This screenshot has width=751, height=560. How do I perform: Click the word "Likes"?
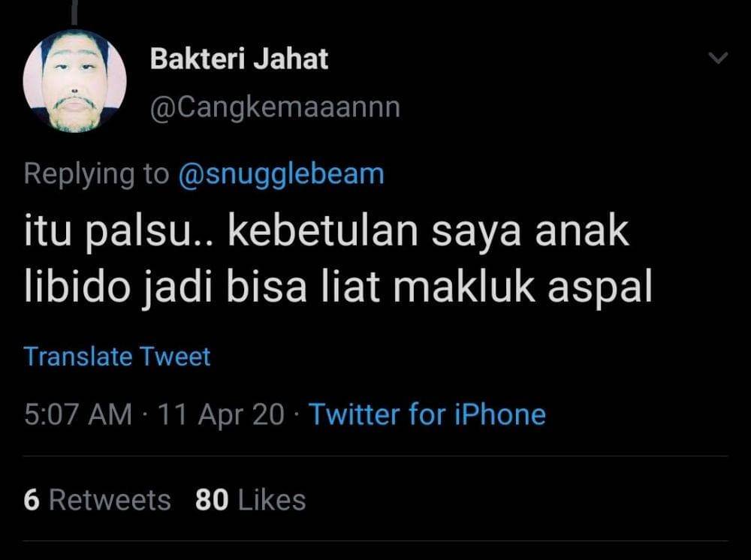272,500
